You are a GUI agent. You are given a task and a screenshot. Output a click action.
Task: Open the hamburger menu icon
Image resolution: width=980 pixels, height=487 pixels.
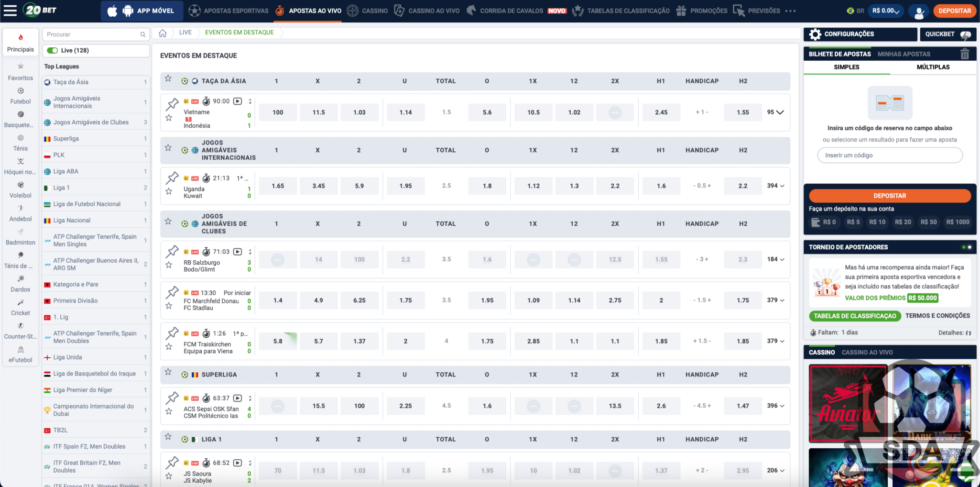[x=10, y=10]
